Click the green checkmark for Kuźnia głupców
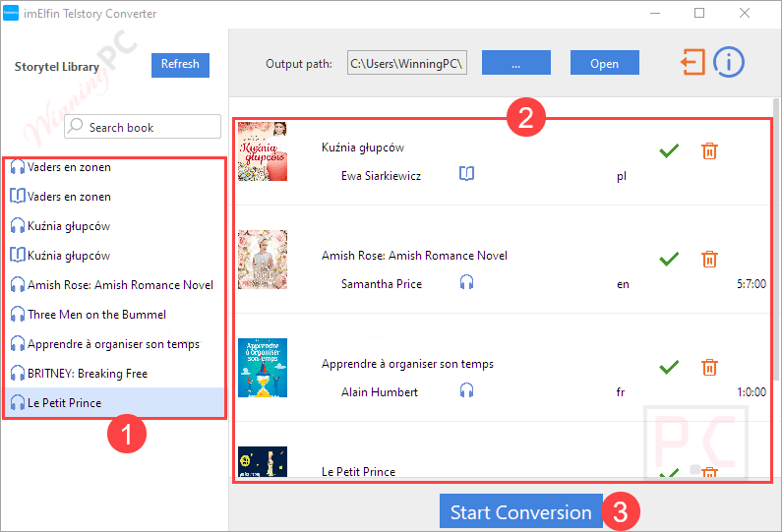The width and height of the screenshot is (782, 532). (669, 150)
